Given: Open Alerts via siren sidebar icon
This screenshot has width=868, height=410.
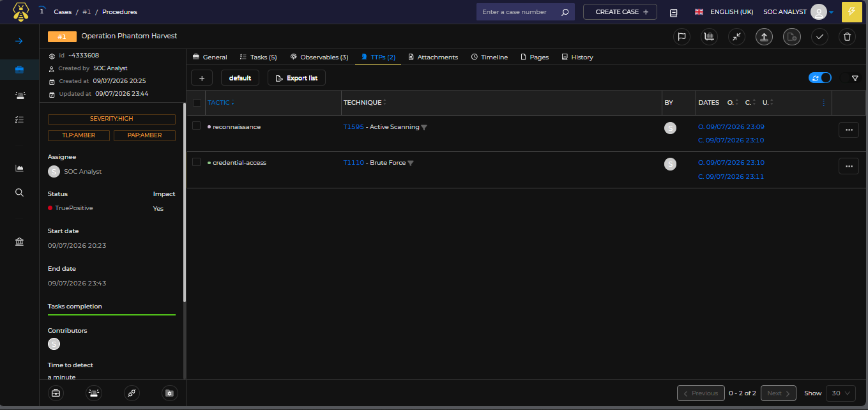Looking at the screenshot, I should tap(20, 95).
